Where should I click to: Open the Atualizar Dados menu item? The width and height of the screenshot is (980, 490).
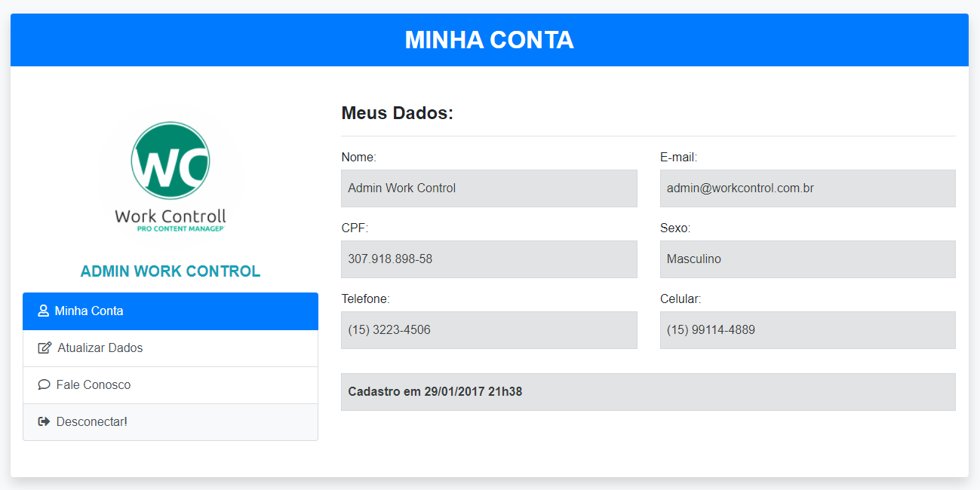tap(171, 348)
